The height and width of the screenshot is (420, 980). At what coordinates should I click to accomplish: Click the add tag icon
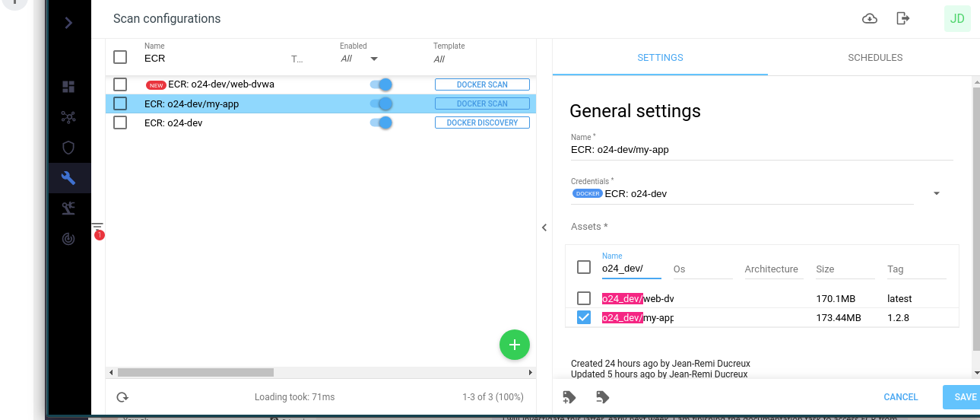569,397
